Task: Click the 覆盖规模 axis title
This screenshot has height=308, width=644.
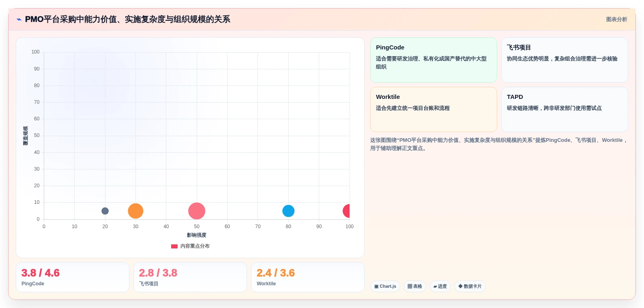Action: click(x=26, y=136)
